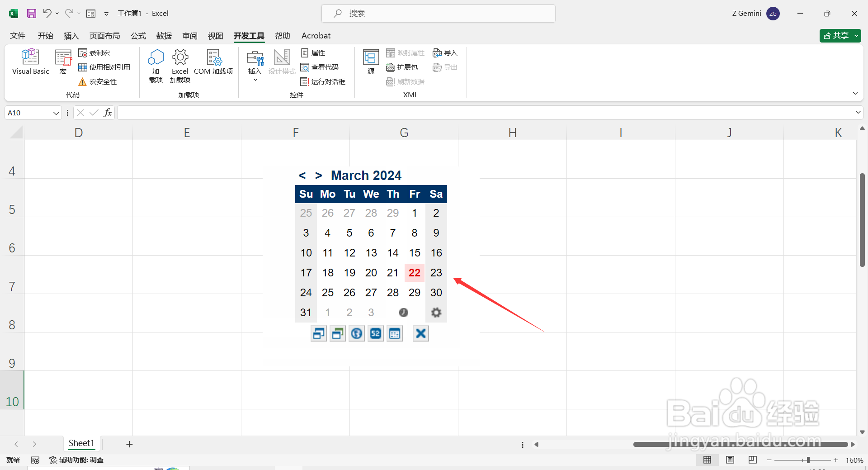Open the Acrobat tab
The width and height of the screenshot is (868, 470).
point(316,36)
